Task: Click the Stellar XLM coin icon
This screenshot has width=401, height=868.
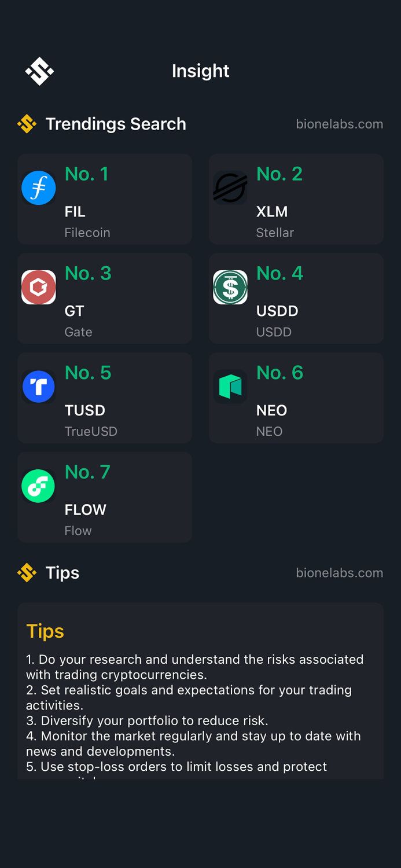Action: click(x=230, y=187)
